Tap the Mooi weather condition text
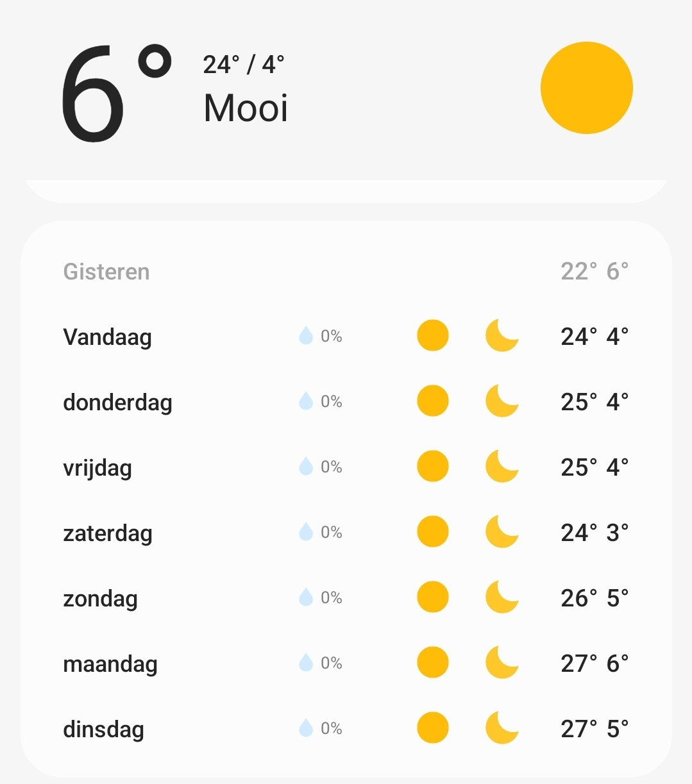The width and height of the screenshot is (692, 784). 246,108
